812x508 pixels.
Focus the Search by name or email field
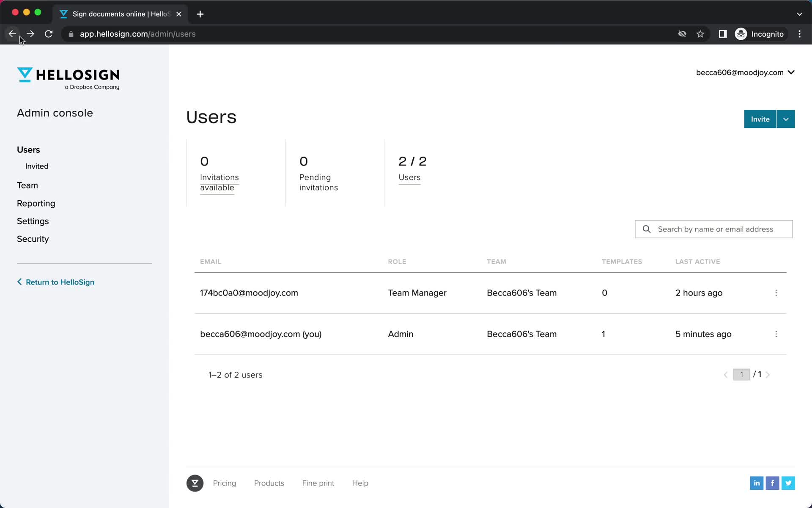pos(714,229)
